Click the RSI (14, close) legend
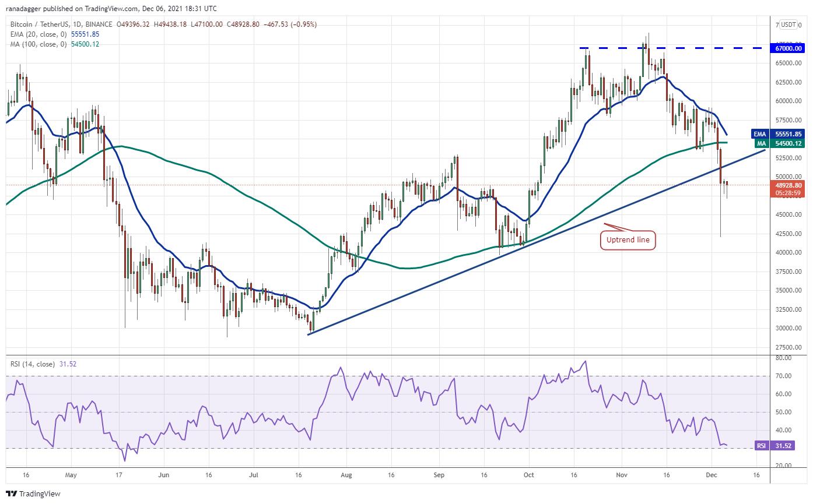813x504 pixels. [x=33, y=364]
